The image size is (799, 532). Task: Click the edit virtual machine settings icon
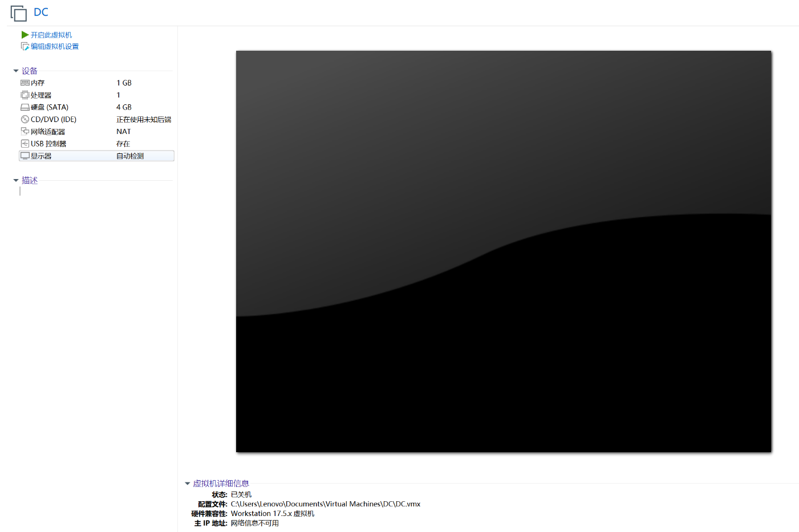click(x=25, y=46)
